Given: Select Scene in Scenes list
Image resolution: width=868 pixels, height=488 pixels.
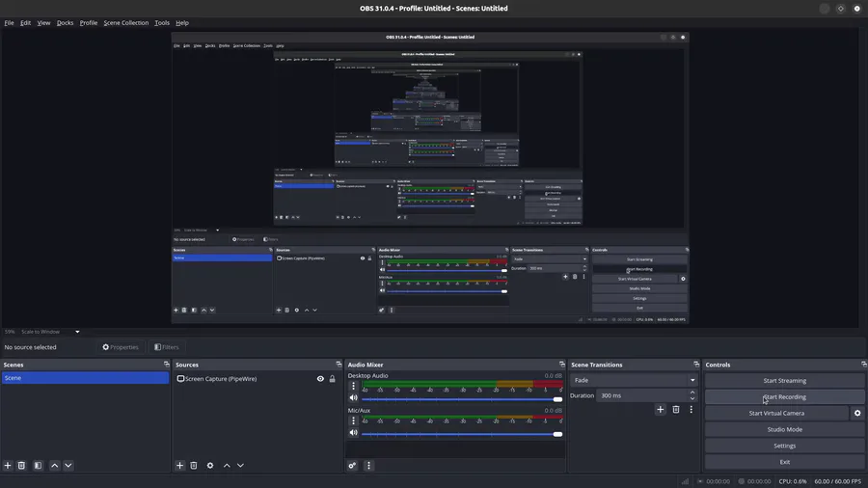Looking at the screenshot, I should tap(85, 378).
